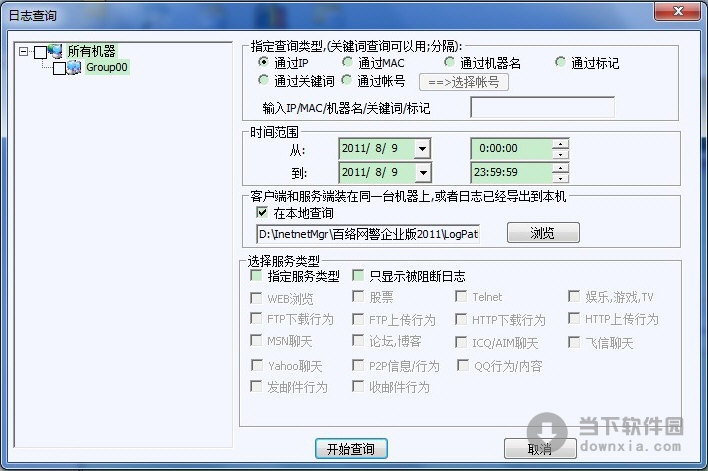This screenshot has width=708, height=471.
Task: Increase the 23:59:59 end time
Action: click(x=560, y=168)
